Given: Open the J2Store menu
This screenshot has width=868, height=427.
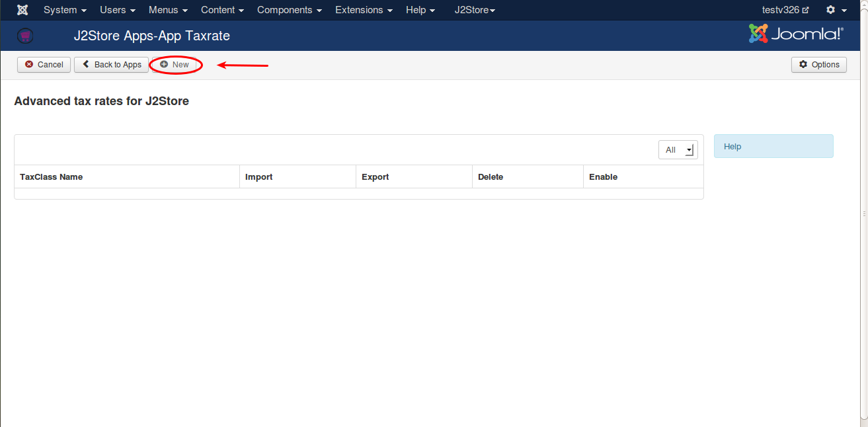Looking at the screenshot, I should 475,10.
